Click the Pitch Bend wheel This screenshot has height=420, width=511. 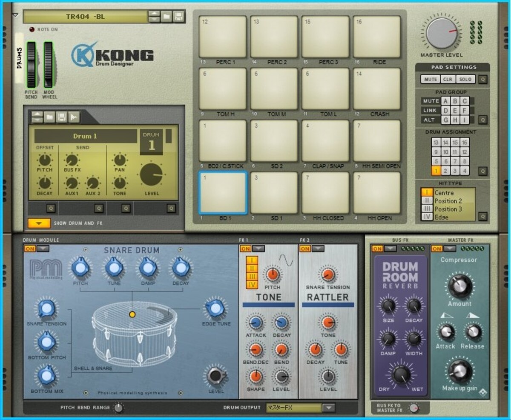click(x=32, y=65)
